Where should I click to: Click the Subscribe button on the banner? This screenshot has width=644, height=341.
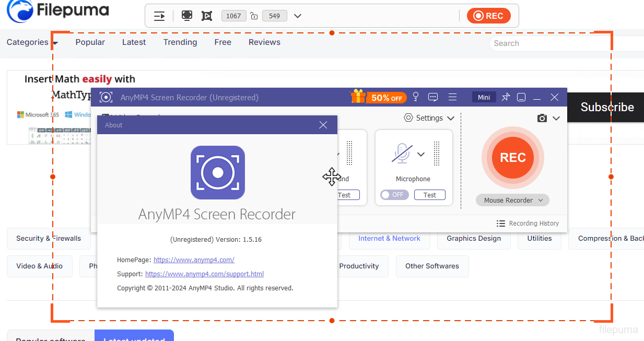click(607, 107)
